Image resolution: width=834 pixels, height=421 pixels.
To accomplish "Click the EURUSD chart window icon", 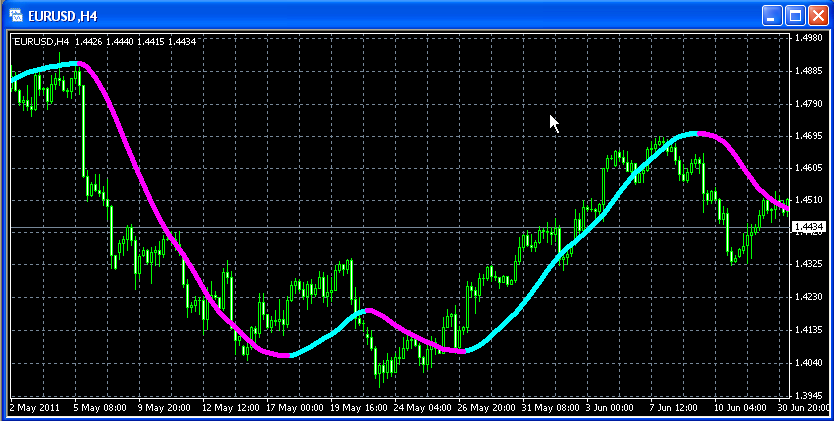I will [x=16, y=15].
